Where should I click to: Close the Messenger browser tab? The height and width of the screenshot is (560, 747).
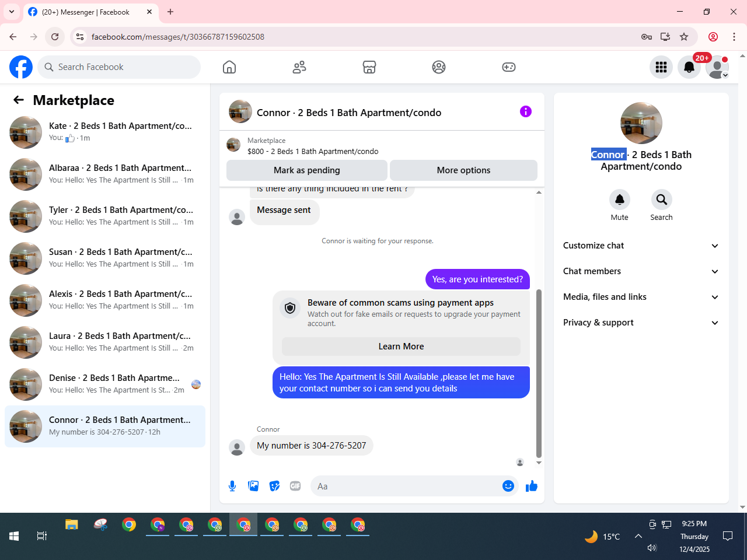[x=149, y=12]
